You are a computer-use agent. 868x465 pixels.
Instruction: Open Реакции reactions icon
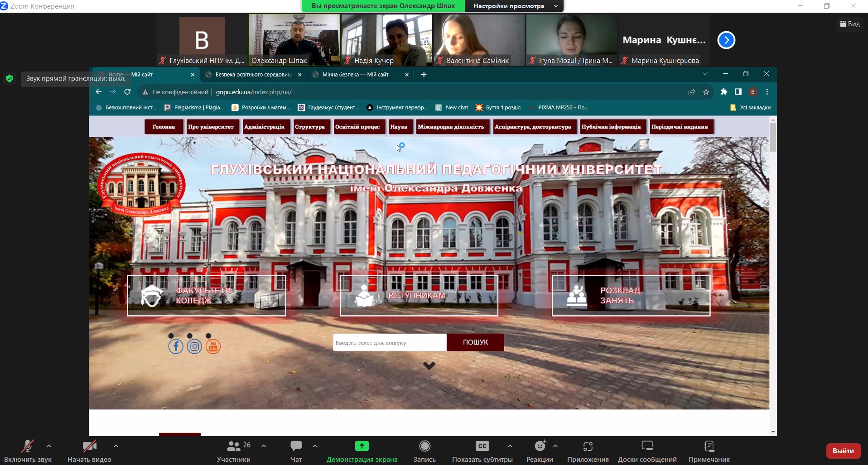pos(540,446)
